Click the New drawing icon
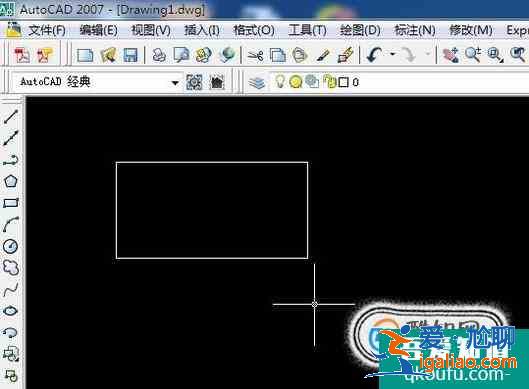The image size is (529, 389). point(85,55)
